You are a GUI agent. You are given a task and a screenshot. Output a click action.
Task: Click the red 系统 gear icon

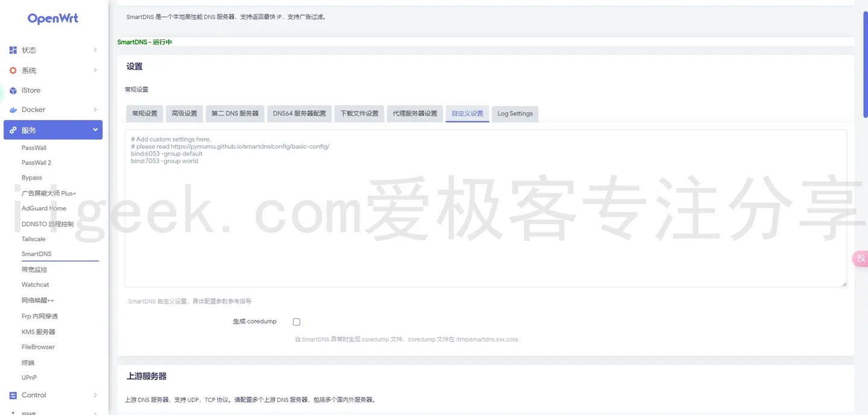[x=13, y=70]
